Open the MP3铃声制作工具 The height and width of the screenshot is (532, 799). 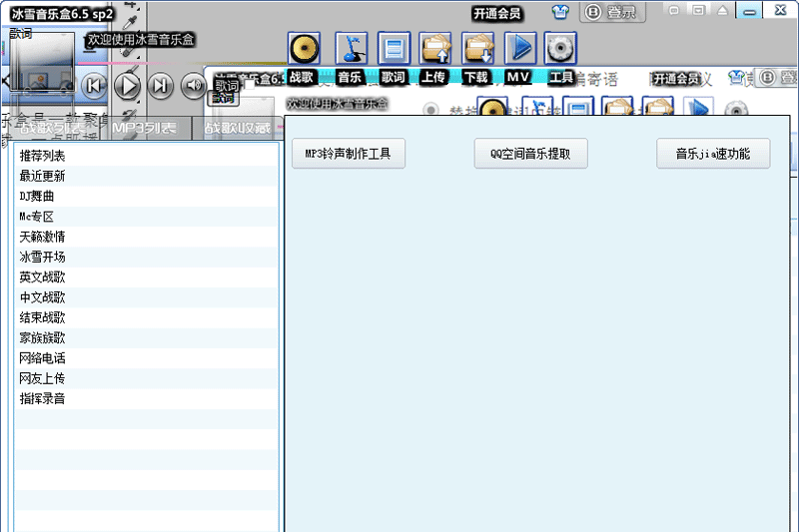click(x=348, y=154)
